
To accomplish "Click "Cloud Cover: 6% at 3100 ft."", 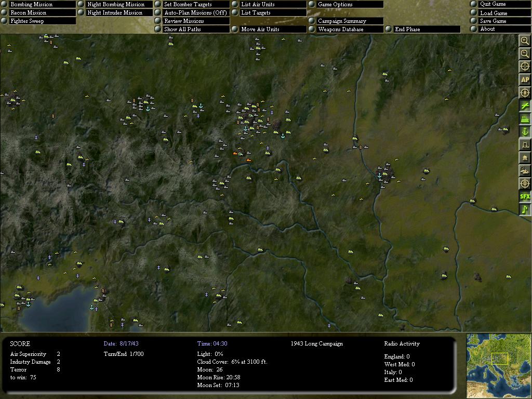I will click(232, 362).
